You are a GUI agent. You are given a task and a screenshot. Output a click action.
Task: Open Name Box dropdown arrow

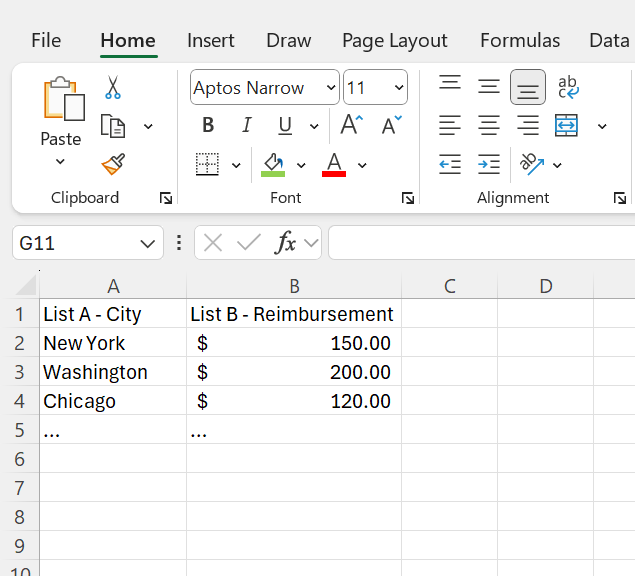[x=147, y=243]
